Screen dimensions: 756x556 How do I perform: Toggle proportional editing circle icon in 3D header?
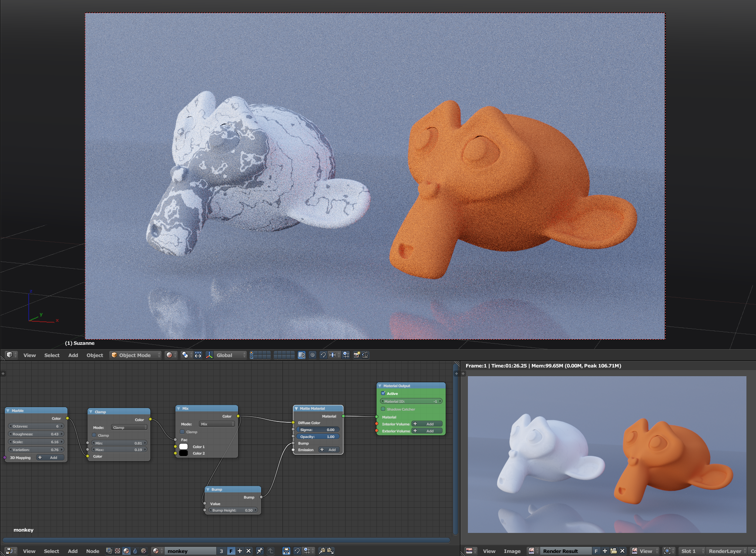click(x=312, y=355)
